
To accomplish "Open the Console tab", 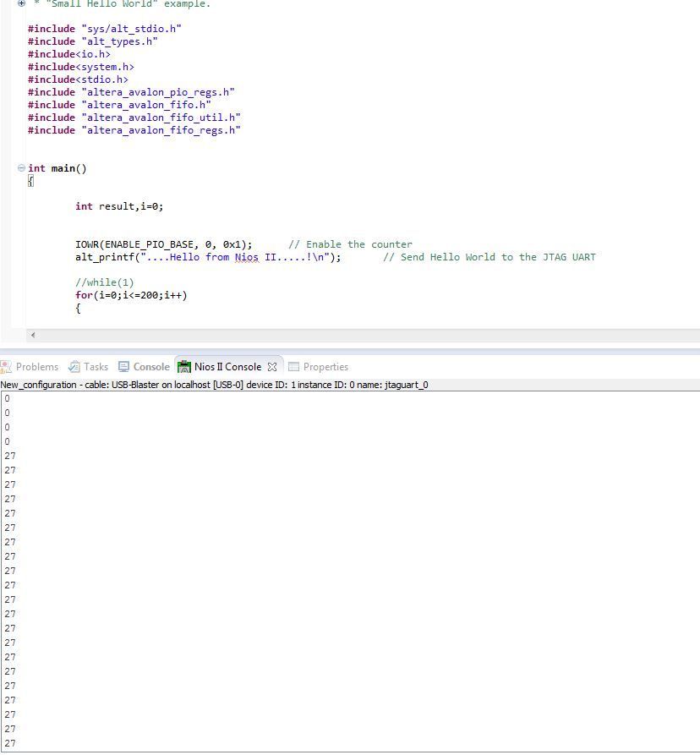I will [151, 367].
